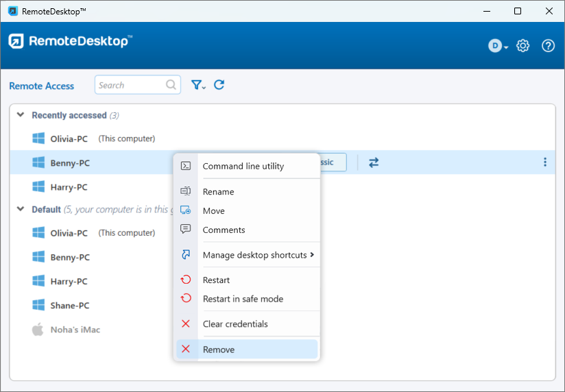Click Restart in safe mode option
Screen dimensions: 565x392
(243, 299)
